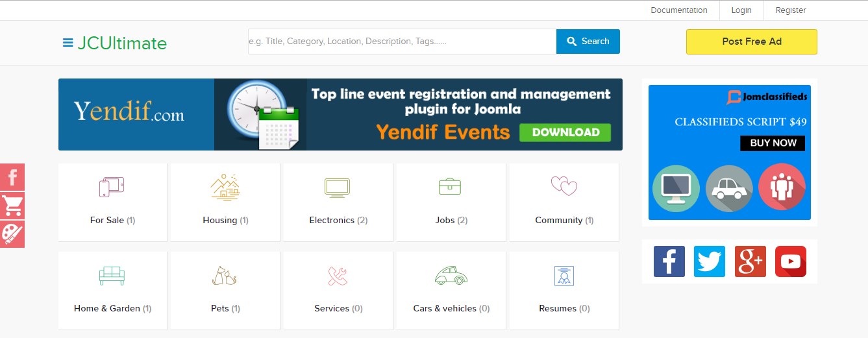The width and height of the screenshot is (868, 338).
Task: Click the JCUltimate logo text
Action: 122,43
